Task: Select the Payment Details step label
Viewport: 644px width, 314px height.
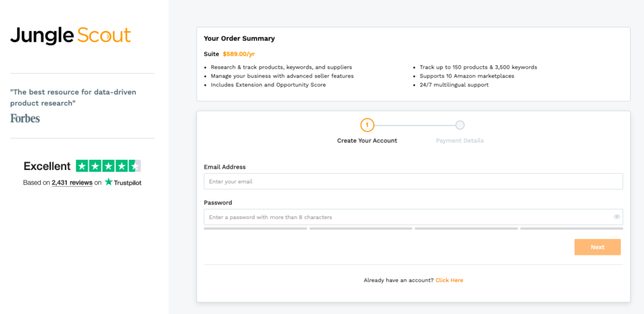Action: tap(460, 140)
